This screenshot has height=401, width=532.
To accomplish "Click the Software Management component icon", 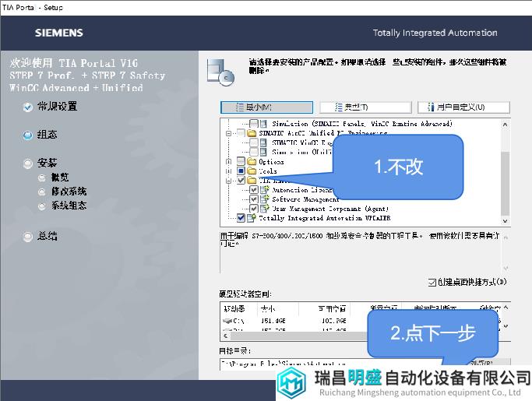I will click(x=264, y=199).
